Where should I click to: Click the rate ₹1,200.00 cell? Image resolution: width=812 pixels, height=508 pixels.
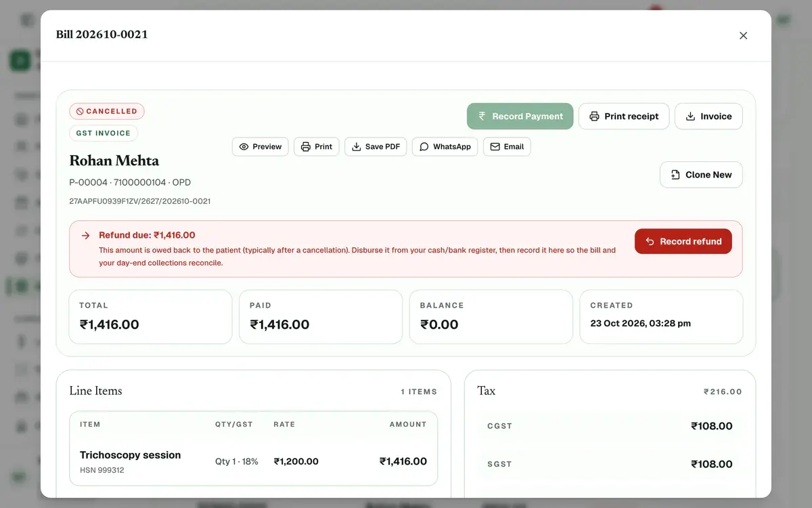point(296,462)
